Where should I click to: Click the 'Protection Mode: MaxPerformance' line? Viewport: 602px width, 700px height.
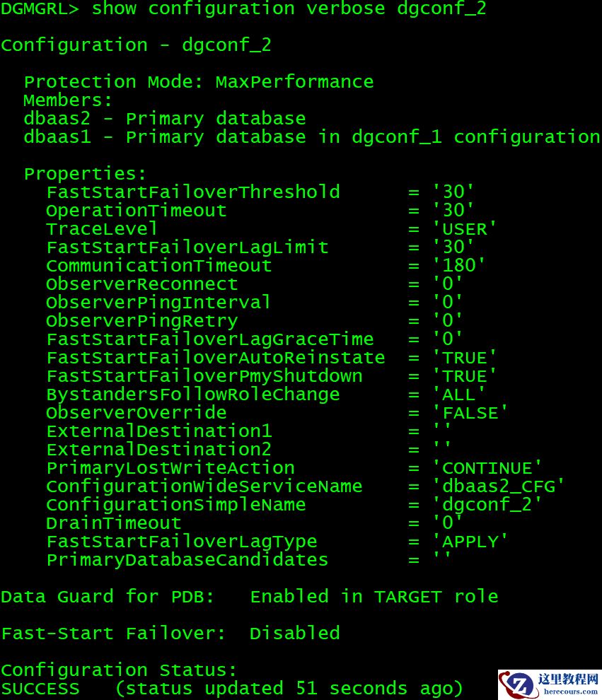tap(198, 82)
